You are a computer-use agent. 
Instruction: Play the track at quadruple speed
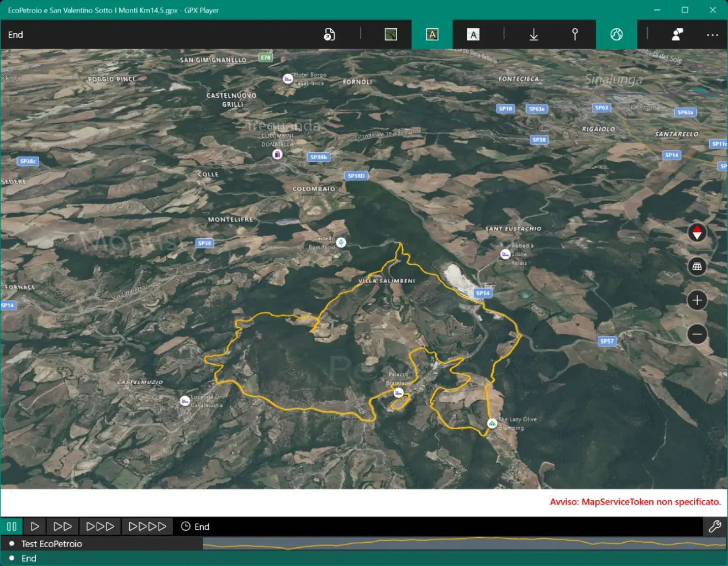coord(147,527)
